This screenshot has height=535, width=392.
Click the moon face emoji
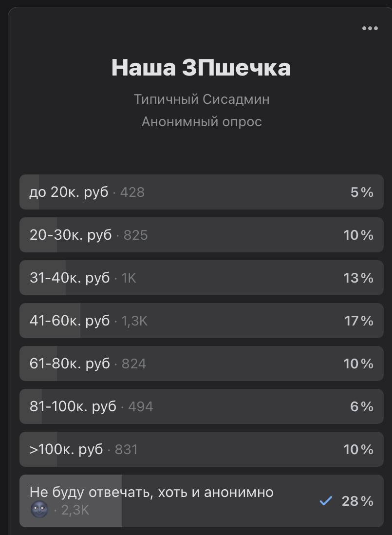(39, 510)
